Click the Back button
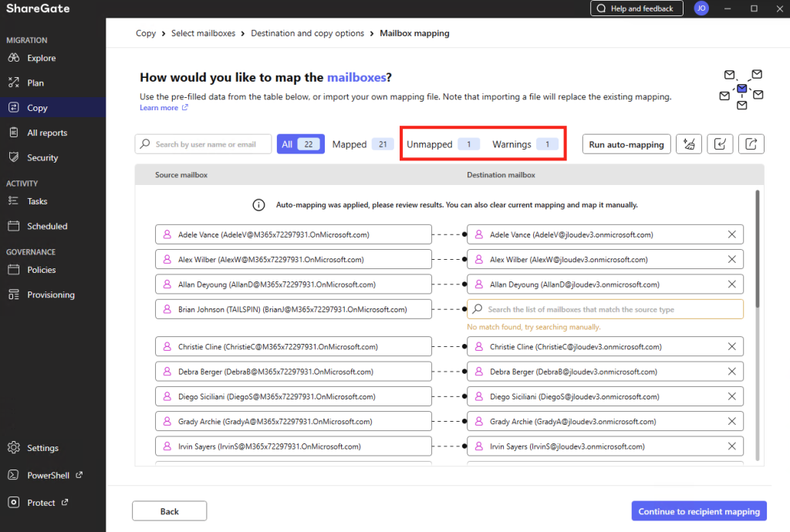 (169, 511)
